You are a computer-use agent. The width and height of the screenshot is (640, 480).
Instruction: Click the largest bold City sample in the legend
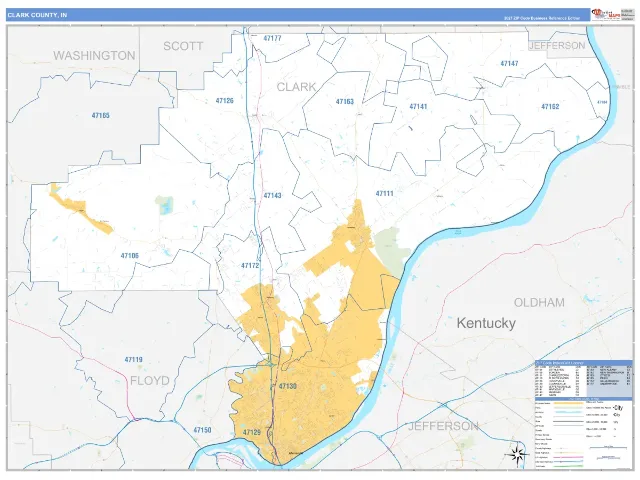pyautogui.click(x=618, y=408)
